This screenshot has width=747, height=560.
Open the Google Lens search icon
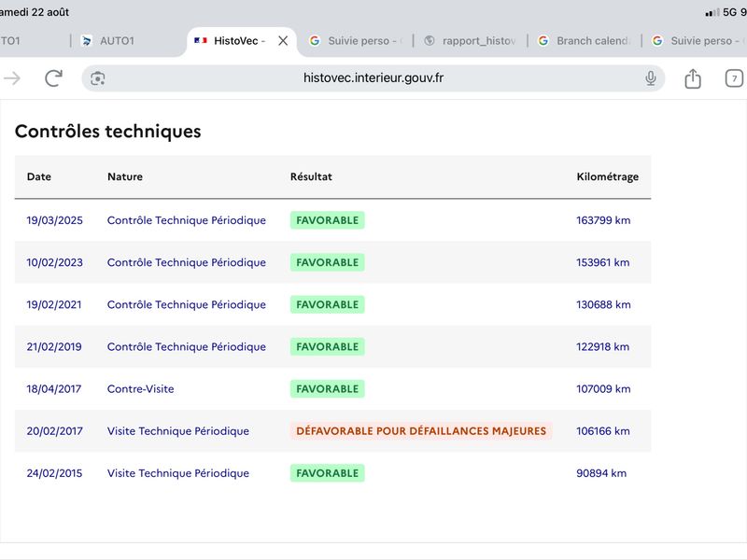[x=98, y=78]
